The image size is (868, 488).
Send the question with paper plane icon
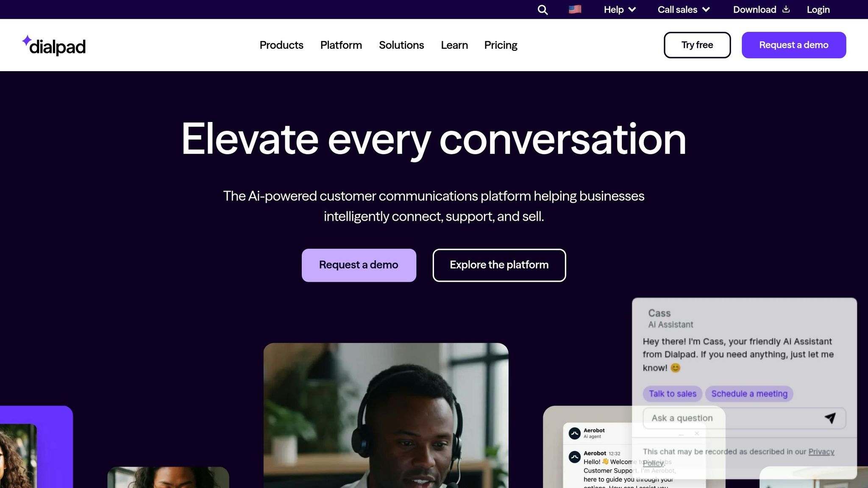click(x=830, y=418)
